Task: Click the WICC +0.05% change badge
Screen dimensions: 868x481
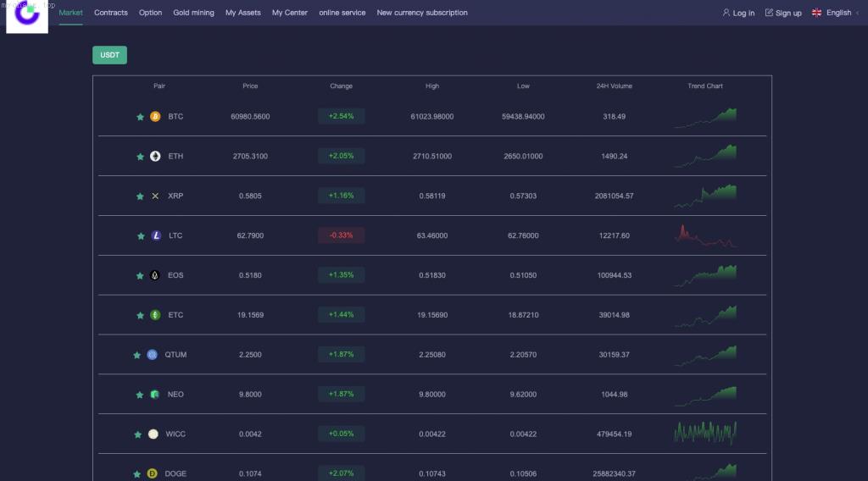Action: (341, 434)
